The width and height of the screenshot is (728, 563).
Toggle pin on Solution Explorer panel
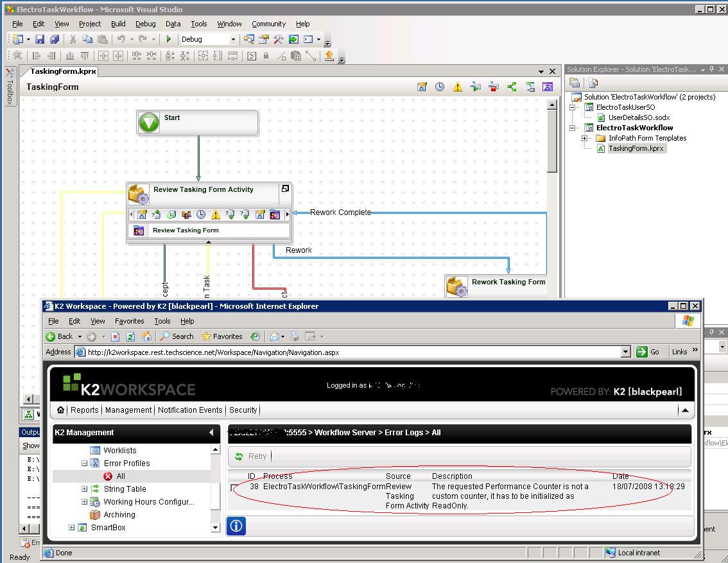click(x=712, y=69)
